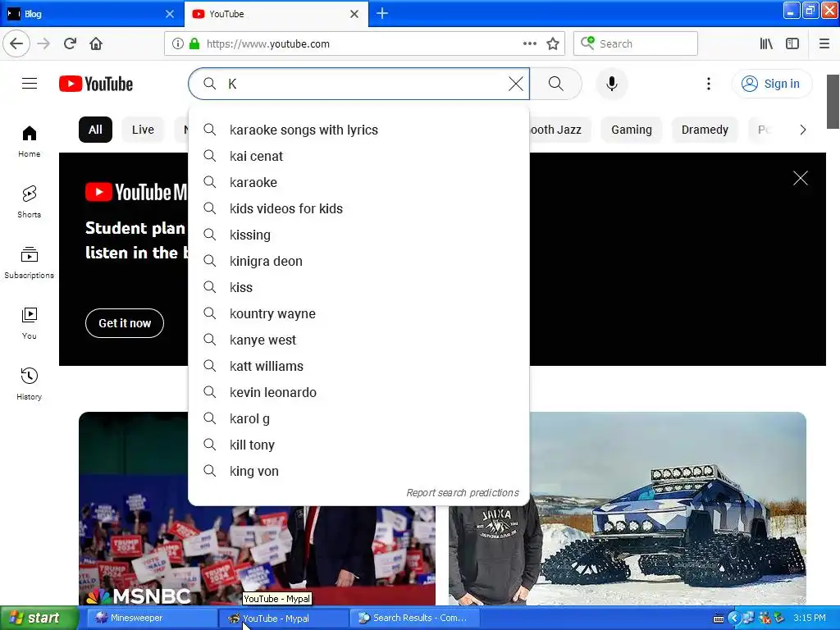The height and width of the screenshot is (630, 840).
Task: Select the All filter chip
Action: (95, 130)
